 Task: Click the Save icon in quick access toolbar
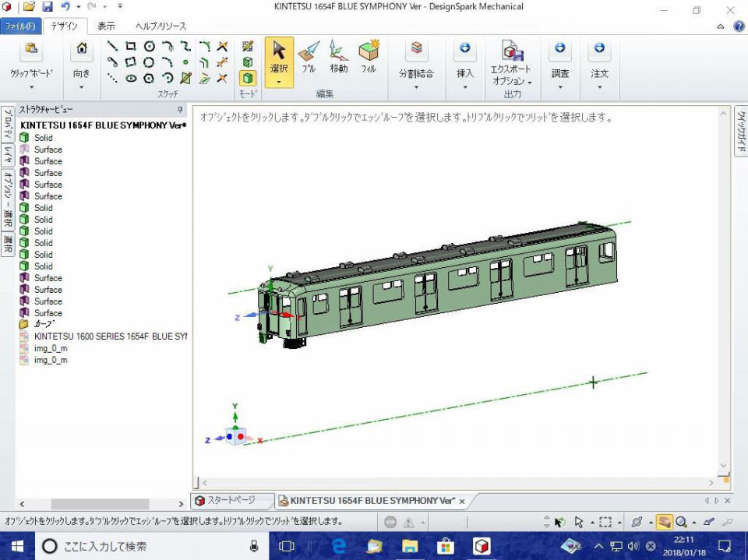tap(47, 7)
